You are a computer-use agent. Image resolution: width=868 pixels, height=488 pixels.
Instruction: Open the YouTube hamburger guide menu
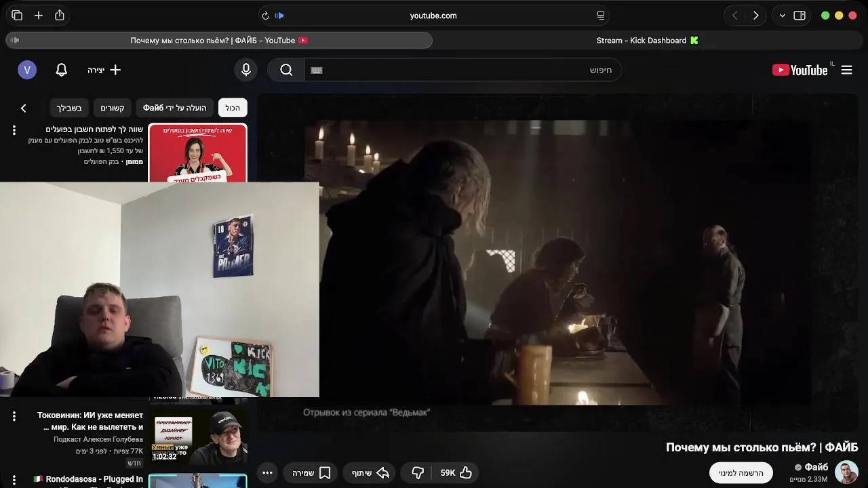(847, 70)
